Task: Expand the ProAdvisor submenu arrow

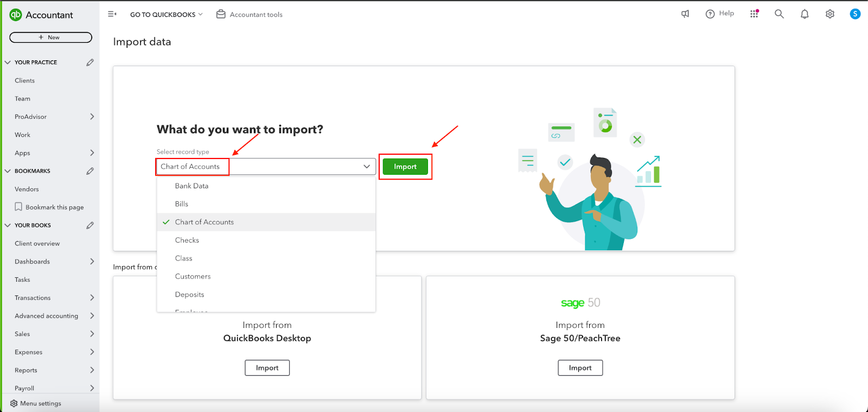Action: pos(92,117)
